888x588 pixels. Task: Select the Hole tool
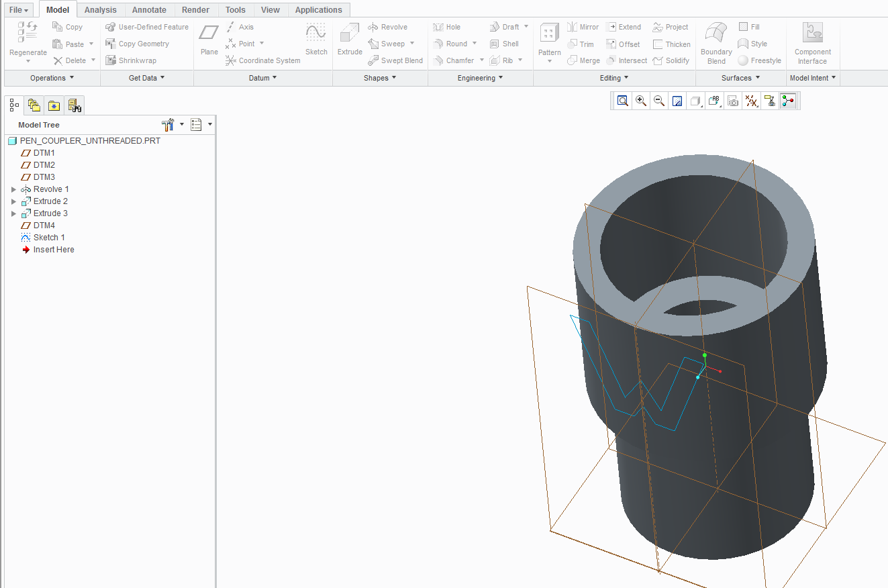447,27
